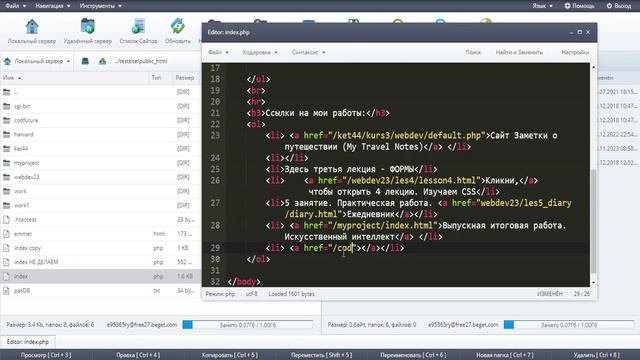Click the right pane disk usage bar
The height and width of the screenshot is (360, 640).
click(x=569, y=325)
